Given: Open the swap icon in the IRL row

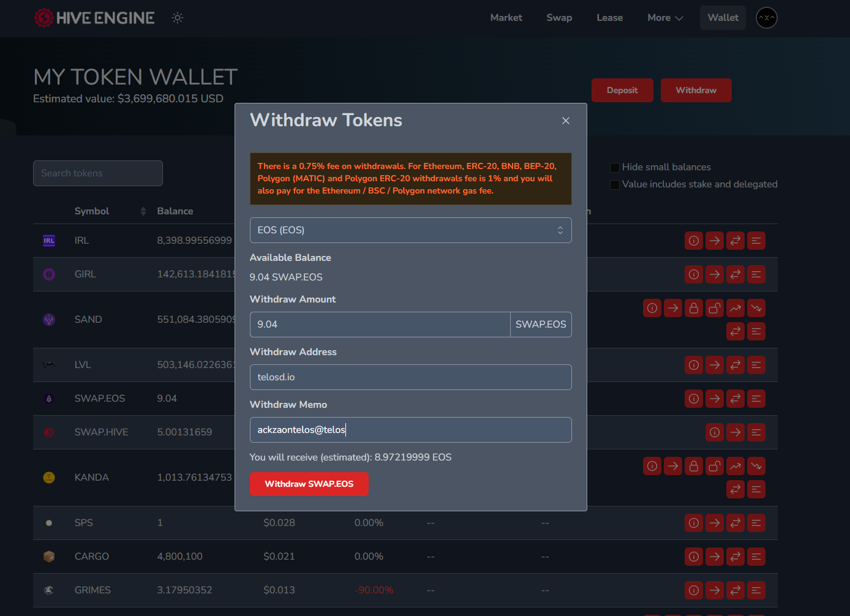Looking at the screenshot, I should [x=735, y=241].
